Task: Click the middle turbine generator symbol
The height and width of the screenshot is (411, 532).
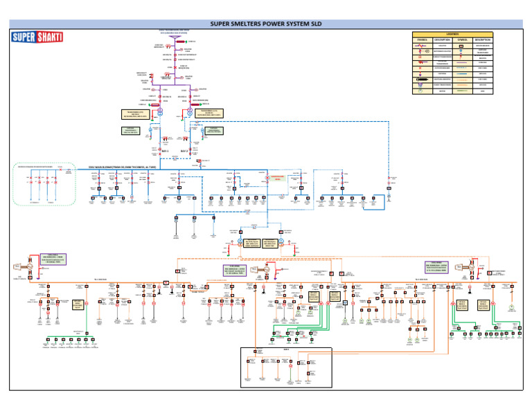Action: [260, 270]
